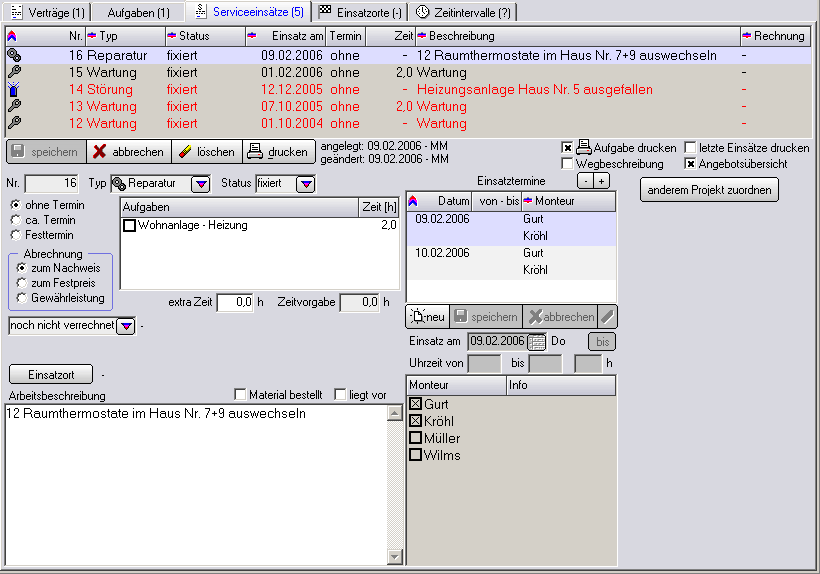820x574 pixels.
Task: Click the plus button beside Einsatztermine
Action: coord(600,181)
